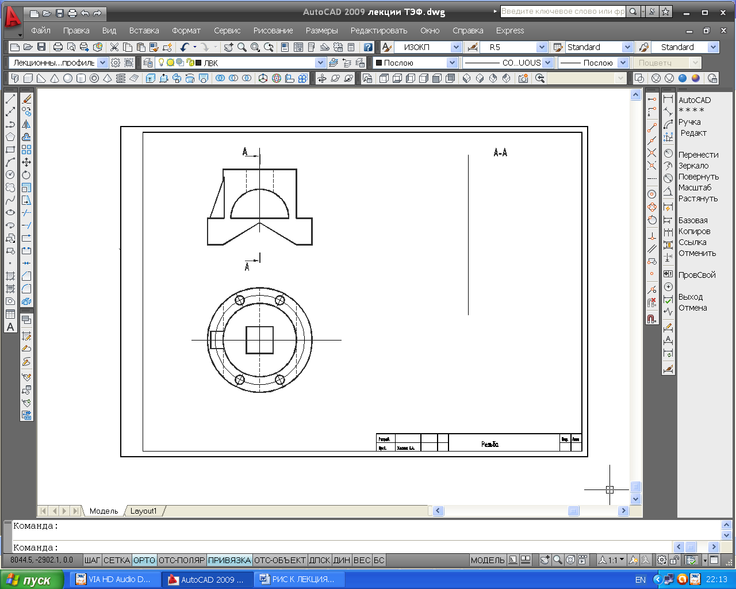Pick the Erase tool in Modify toolbar
Screen dimensions: 736x589
point(27,100)
